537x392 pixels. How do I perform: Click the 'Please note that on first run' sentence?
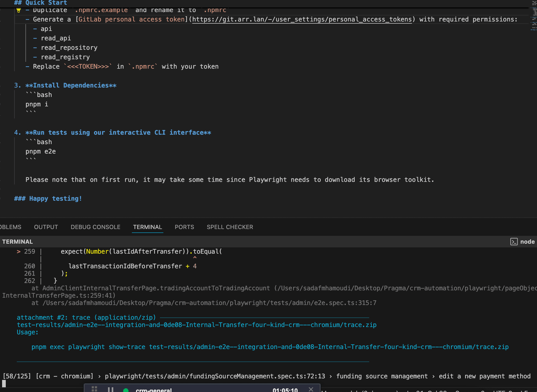pos(230,180)
